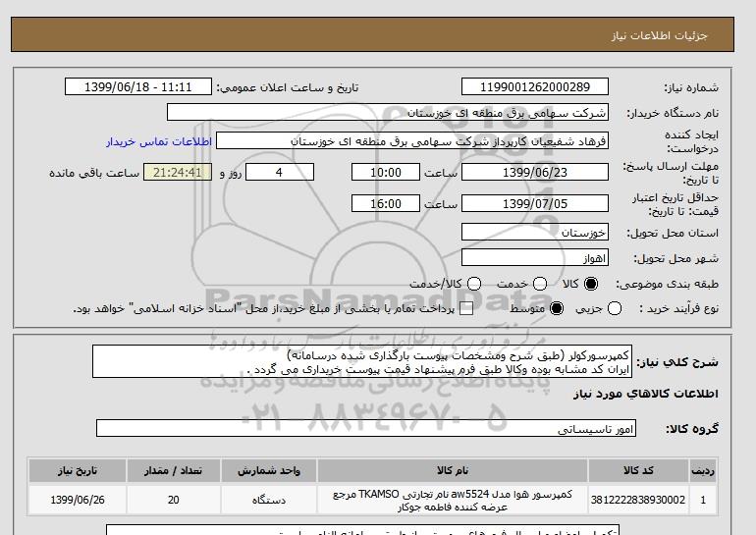The image size is (756, 535).
Task: Click the نام کالا column header
Action: coord(453,470)
